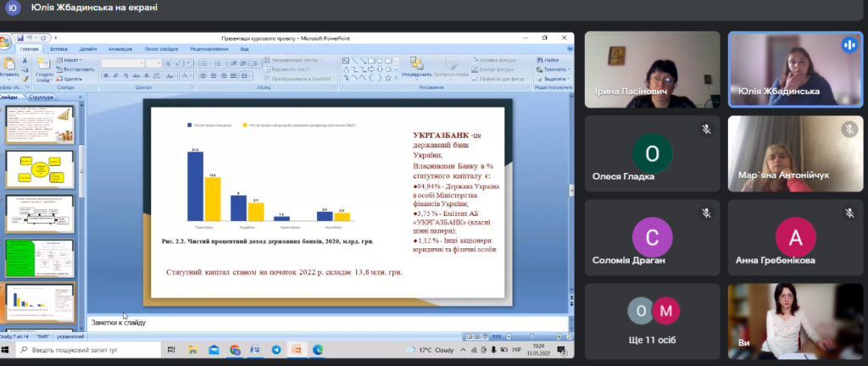This screenshot has height=366, width=868.
Task: Click the zoom in plus button
Action: 559,336
